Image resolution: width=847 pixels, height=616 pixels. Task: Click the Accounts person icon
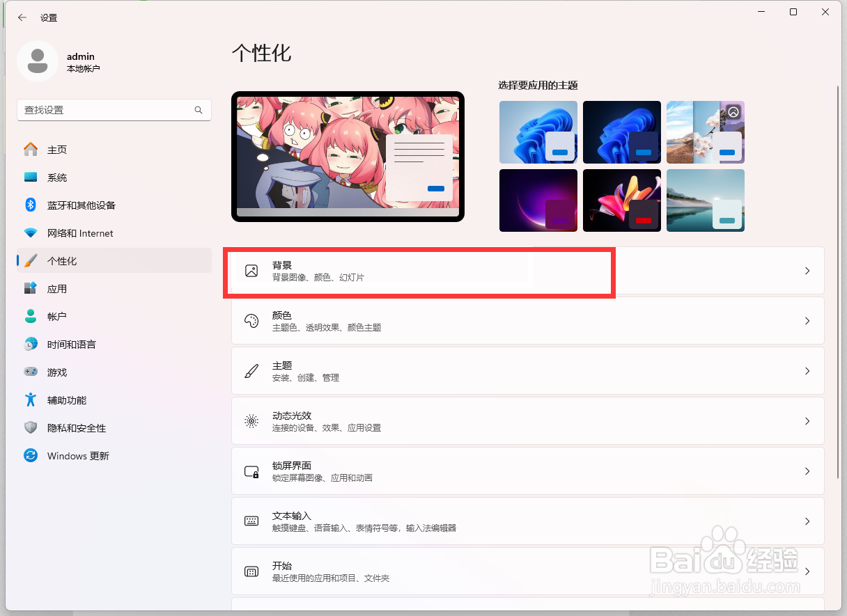[31, 317]
